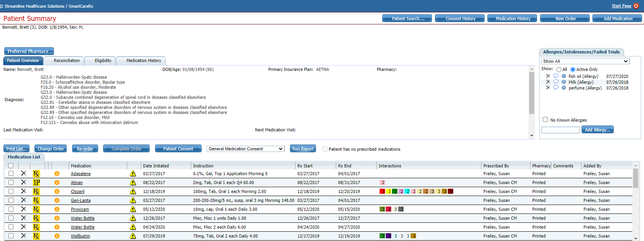The width and height of the screenshot is (644, 241).
Task: Delete the fish oil allergy entry
Action: 548,76
